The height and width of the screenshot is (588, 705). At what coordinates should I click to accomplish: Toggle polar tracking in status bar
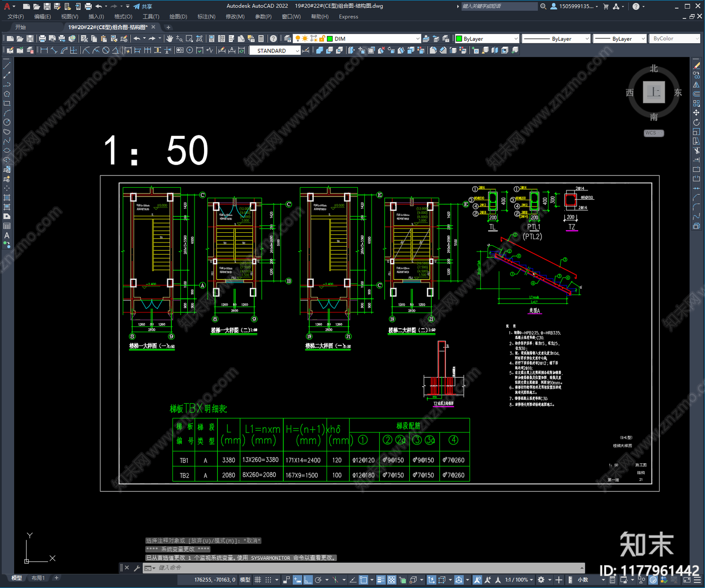click(318, 580)
